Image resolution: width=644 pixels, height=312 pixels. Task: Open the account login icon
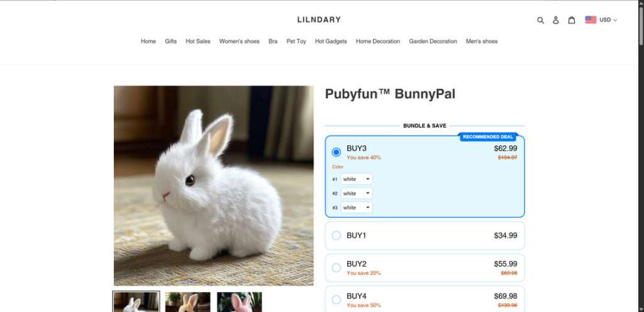[x=556, y=20]
